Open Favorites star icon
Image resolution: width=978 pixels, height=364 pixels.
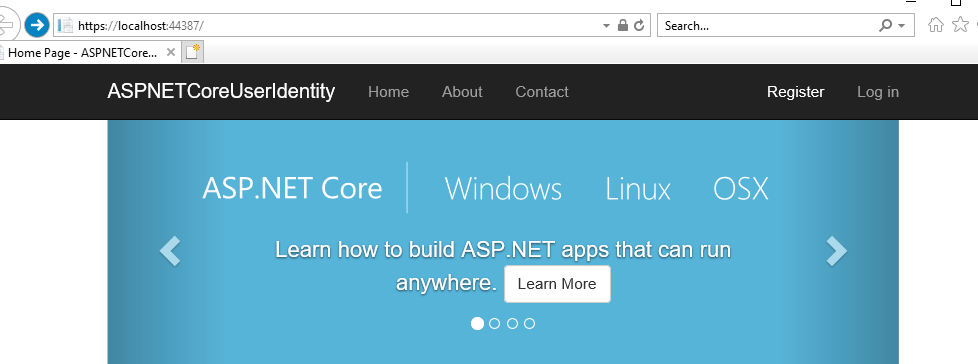coord(961,25)
